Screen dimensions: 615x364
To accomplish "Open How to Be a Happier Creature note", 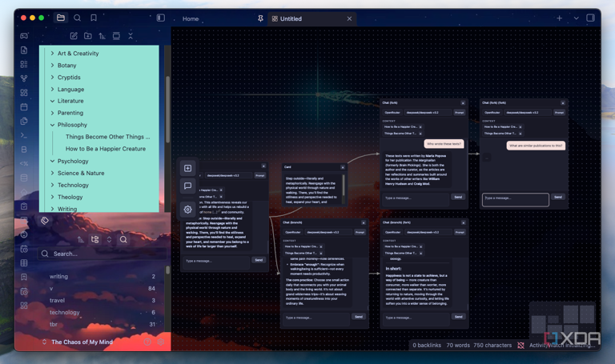I will click(106, 149).
